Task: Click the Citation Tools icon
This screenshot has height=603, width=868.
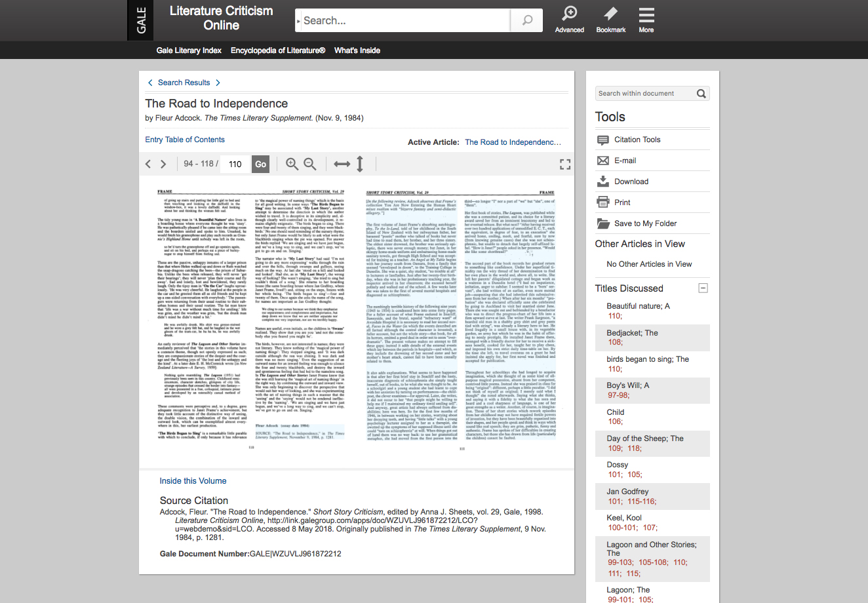Action: pos(603,140)
